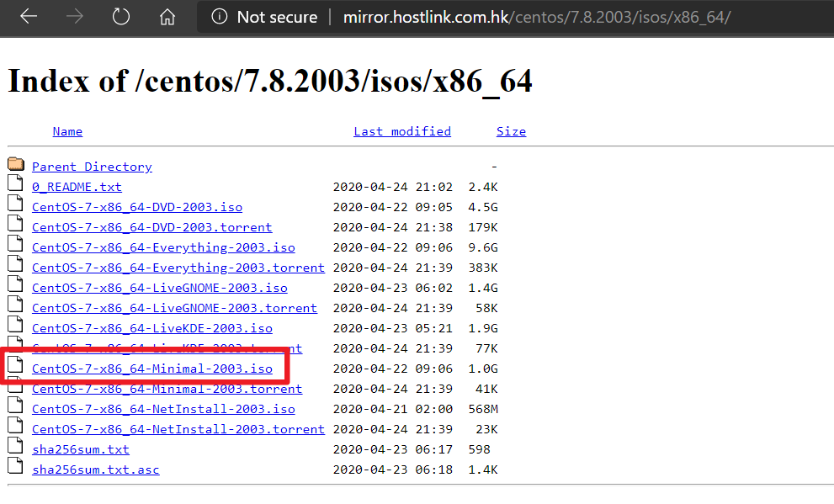This screenshot has width=834, height=504.
Task: Click file icon beside 0_README.txt
Action: coord(15,183)
